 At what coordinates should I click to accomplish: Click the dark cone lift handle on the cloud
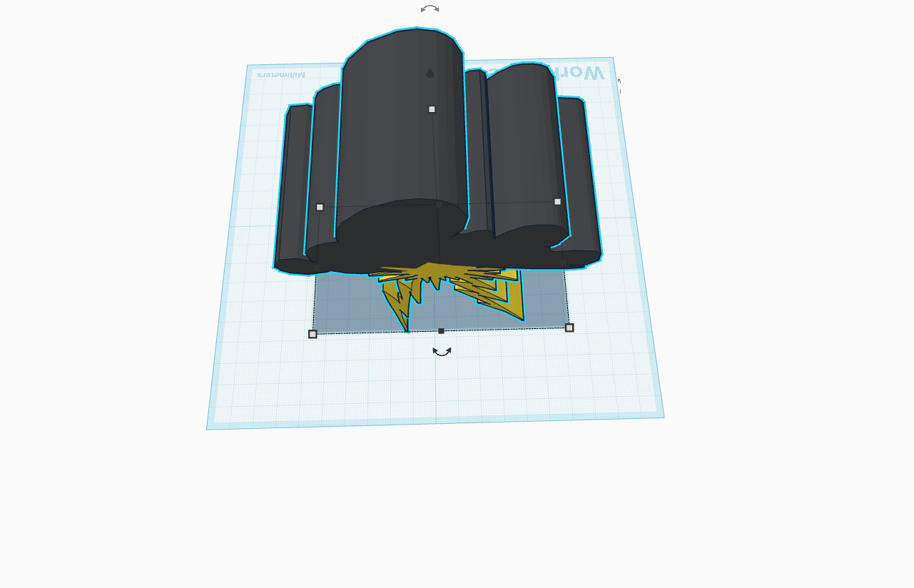tap(430, 73)
